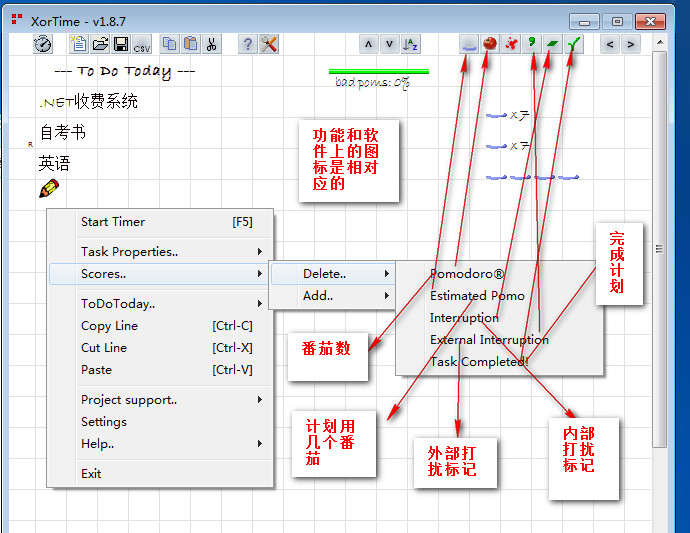Select the 自考书 task line
The height and width of the screenshot is (533, 690).
[x=62, y=132]
